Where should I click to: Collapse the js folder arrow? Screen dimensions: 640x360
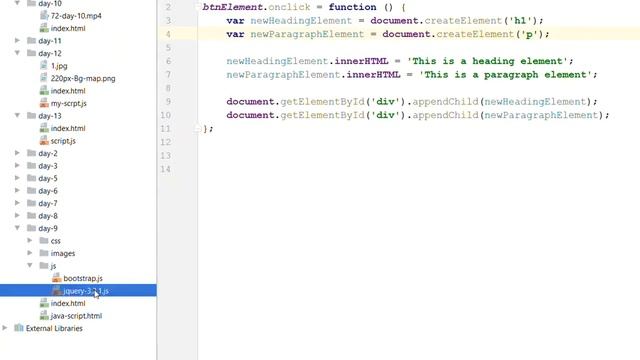click(x=30, y=265)
